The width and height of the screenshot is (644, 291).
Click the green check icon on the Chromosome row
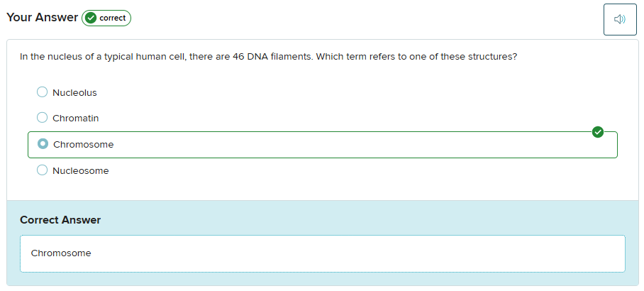pos(598,132)
